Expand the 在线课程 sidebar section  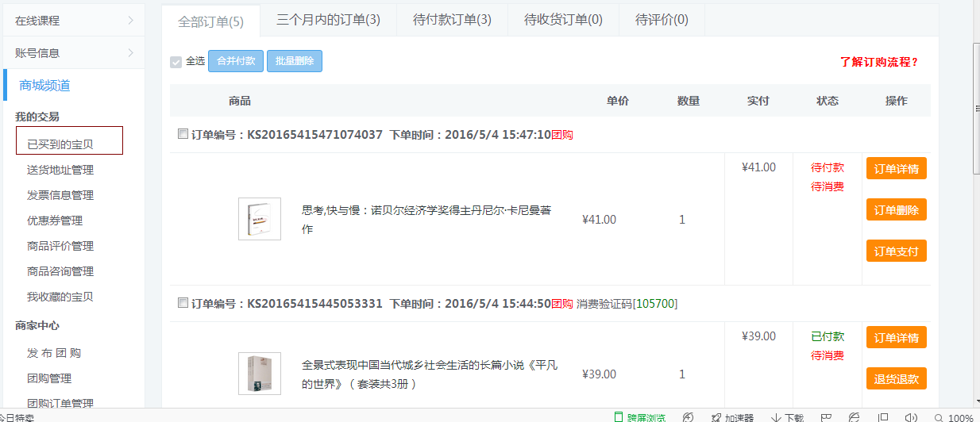point(73,21)
